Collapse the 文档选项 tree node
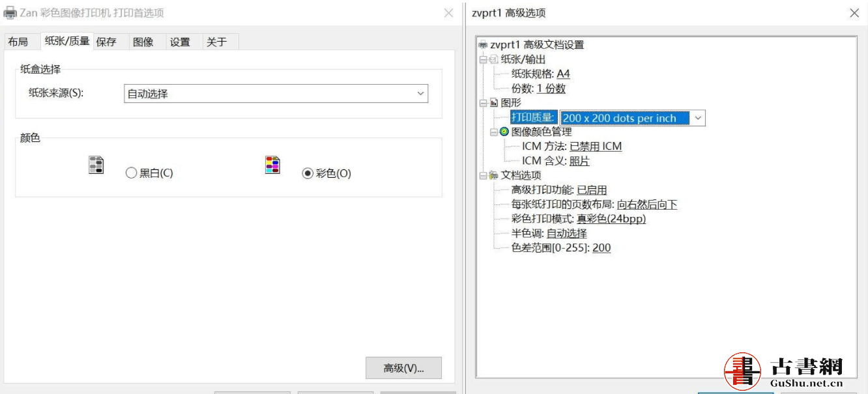 [x=483, y=175]
